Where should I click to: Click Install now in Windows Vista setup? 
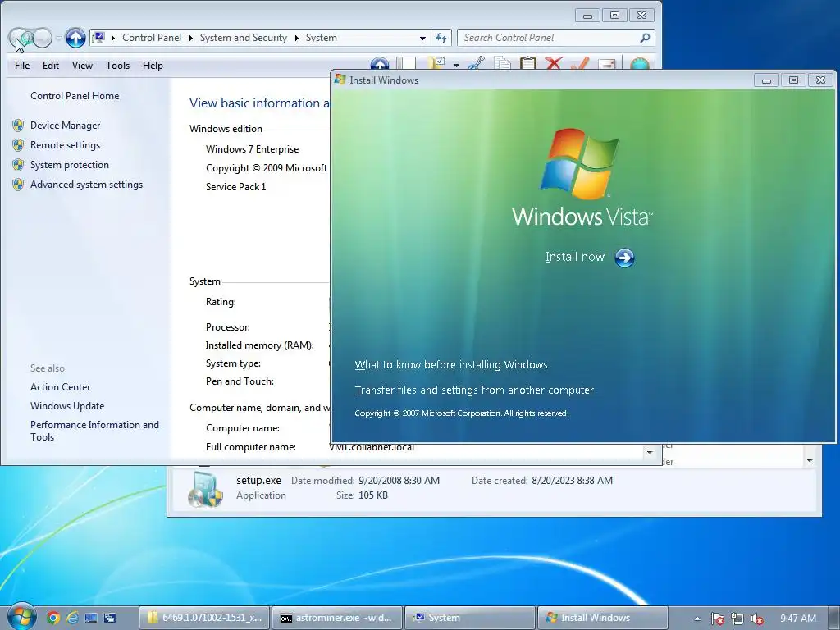point(575,257)
